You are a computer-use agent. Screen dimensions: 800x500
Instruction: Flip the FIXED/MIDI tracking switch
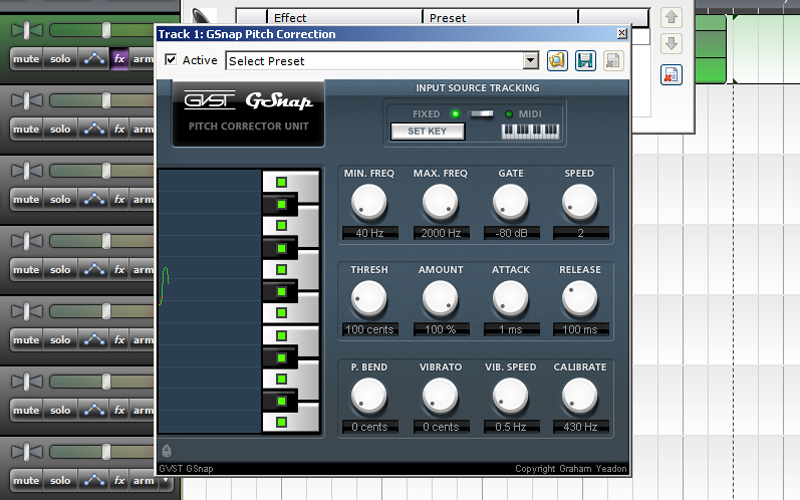(481, 113)
